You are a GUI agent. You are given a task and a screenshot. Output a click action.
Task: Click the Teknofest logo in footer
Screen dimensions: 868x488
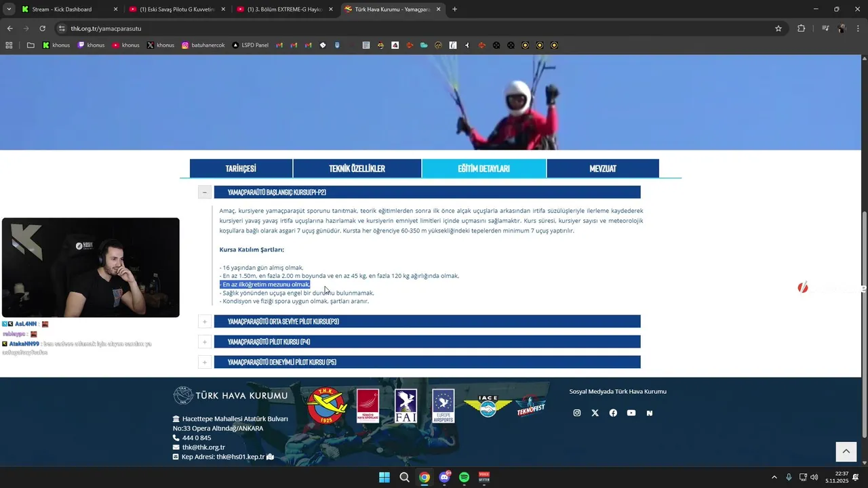[x=530, y=406]
